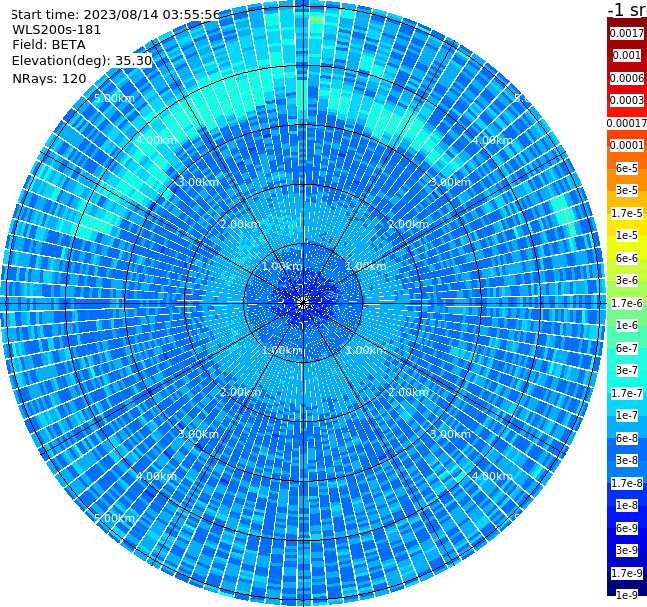Click the 6e-5 colorbar tick
This screenshot has height=607, width=647.
click(x=627, y=168)
